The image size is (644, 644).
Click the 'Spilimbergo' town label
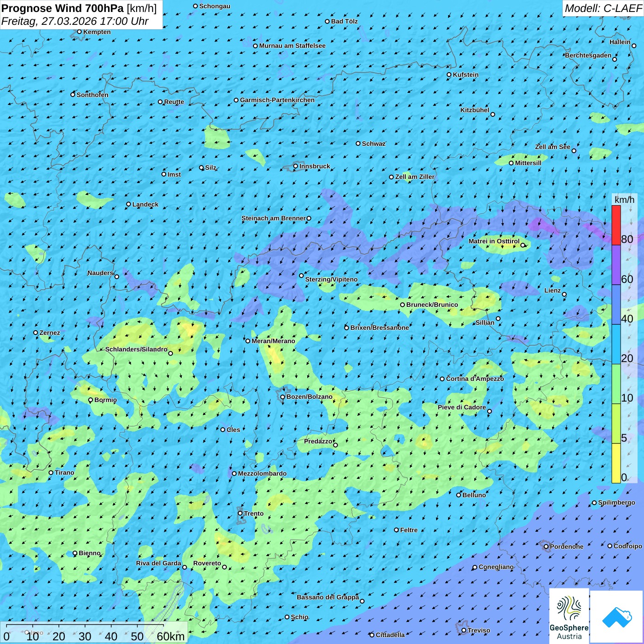coord(616,502)
